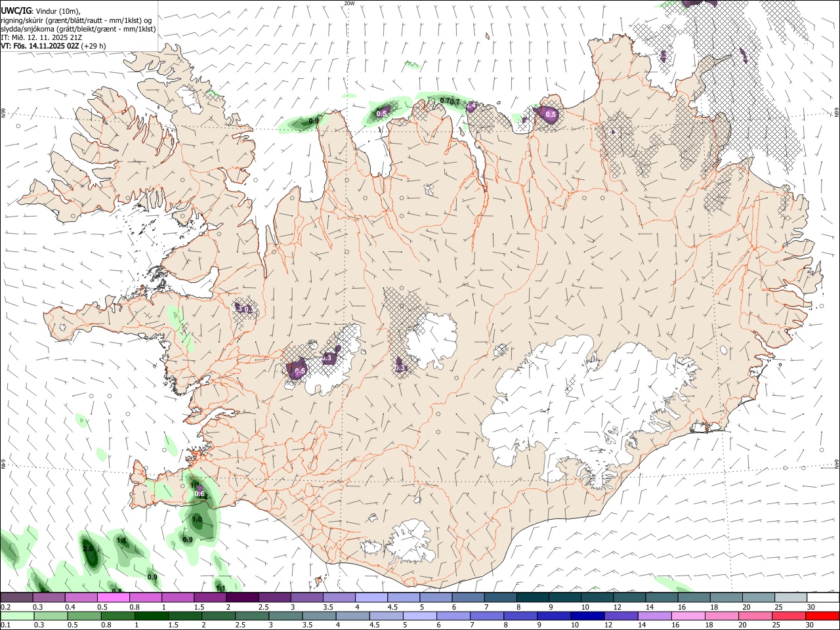This screenshot has height=630, width=840.
Task: Click the '0.1' label starting the green scale
Action: (5, 625)
